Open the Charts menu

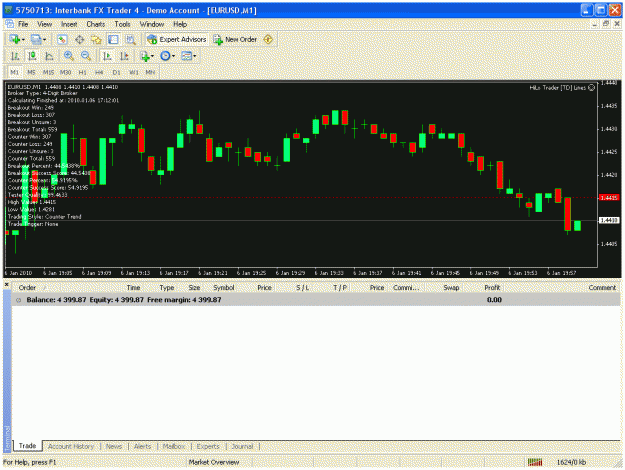(x=96, y=24)
